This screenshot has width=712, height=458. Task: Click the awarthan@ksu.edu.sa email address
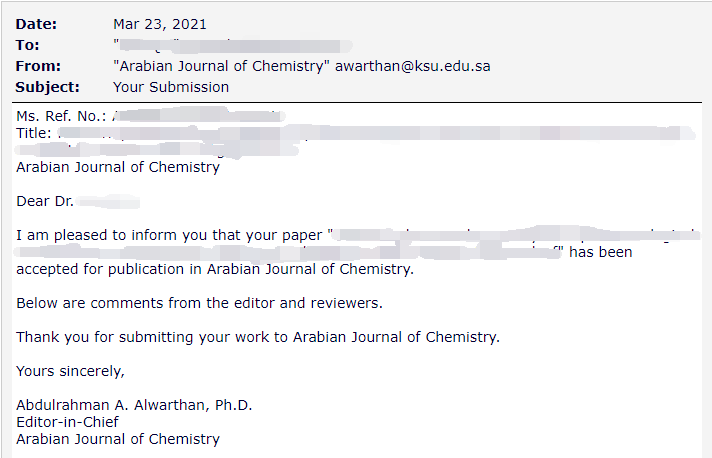413,66
